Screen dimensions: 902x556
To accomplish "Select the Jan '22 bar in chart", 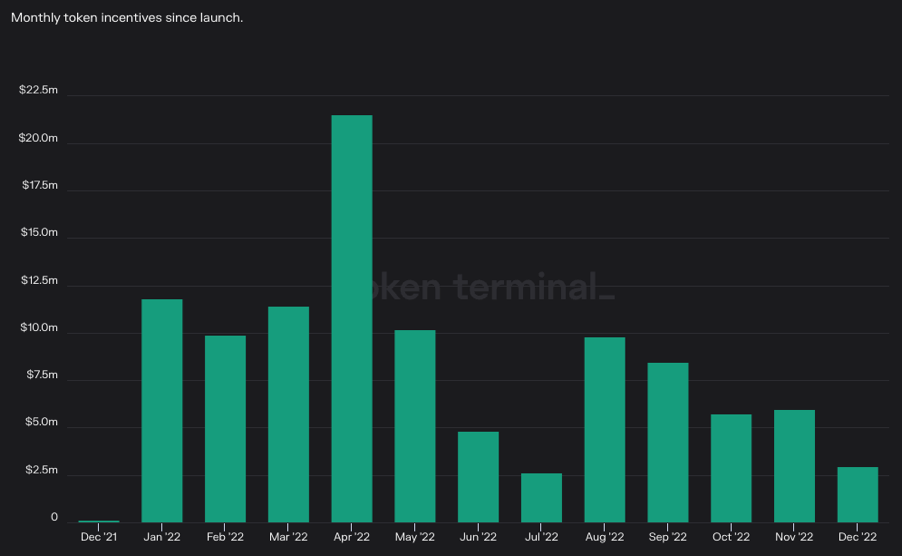I will pyautogui.click(x=162, y=410).
